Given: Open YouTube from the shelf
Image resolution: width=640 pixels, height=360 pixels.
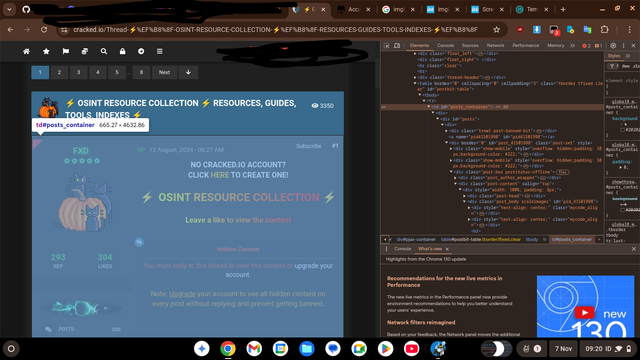Looking at the screenshot, I should (411, 349).
